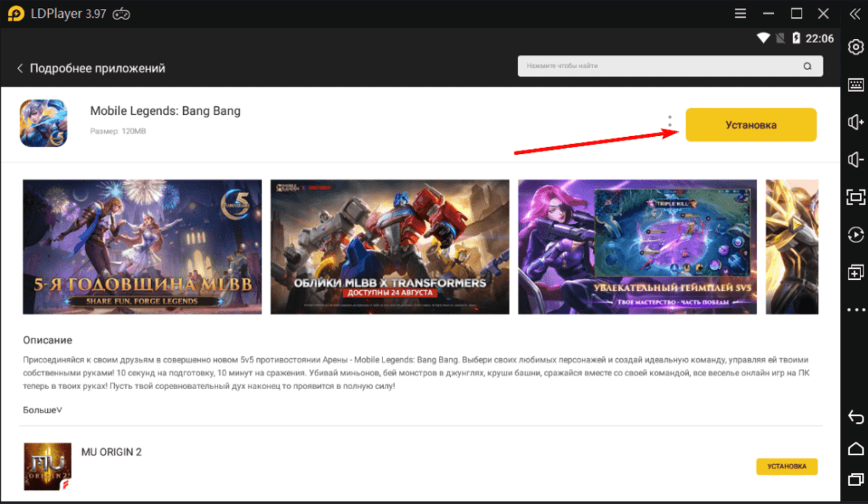
Task: Focus the app search field
Action: click(x=670, y=66)
